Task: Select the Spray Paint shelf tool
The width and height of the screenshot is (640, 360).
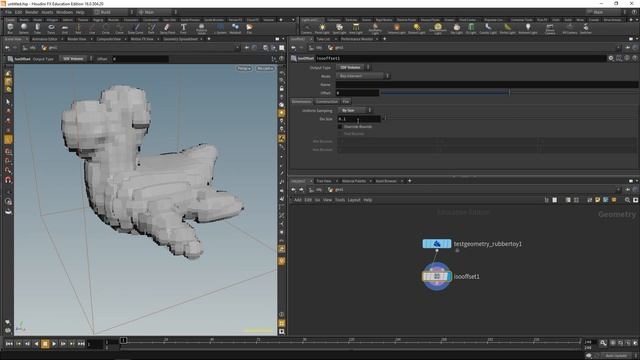Action: (x=167, y=28)
